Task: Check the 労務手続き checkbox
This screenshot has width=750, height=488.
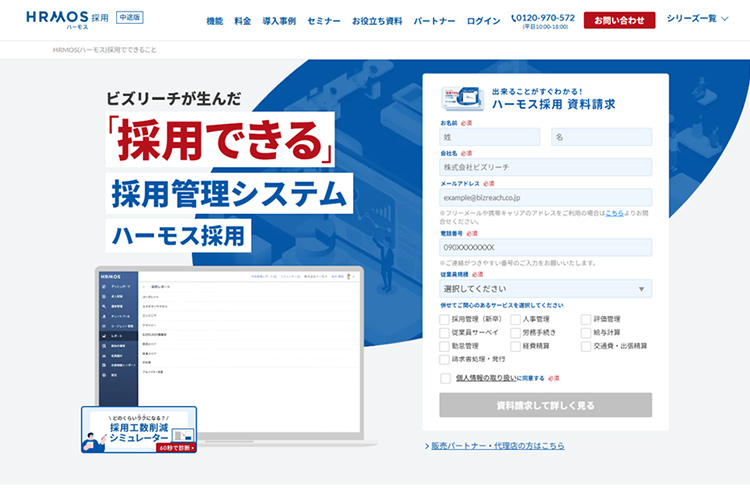Action: tap(516, 333)
